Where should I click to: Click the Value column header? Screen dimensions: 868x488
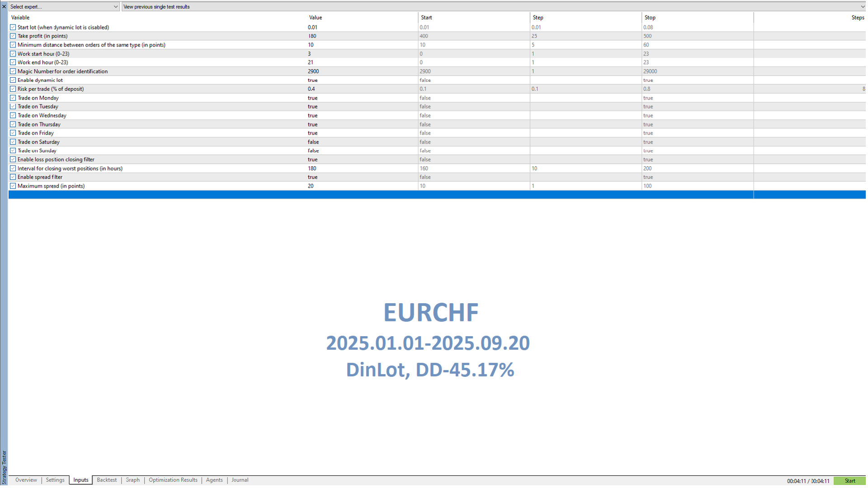coord(316,18)
